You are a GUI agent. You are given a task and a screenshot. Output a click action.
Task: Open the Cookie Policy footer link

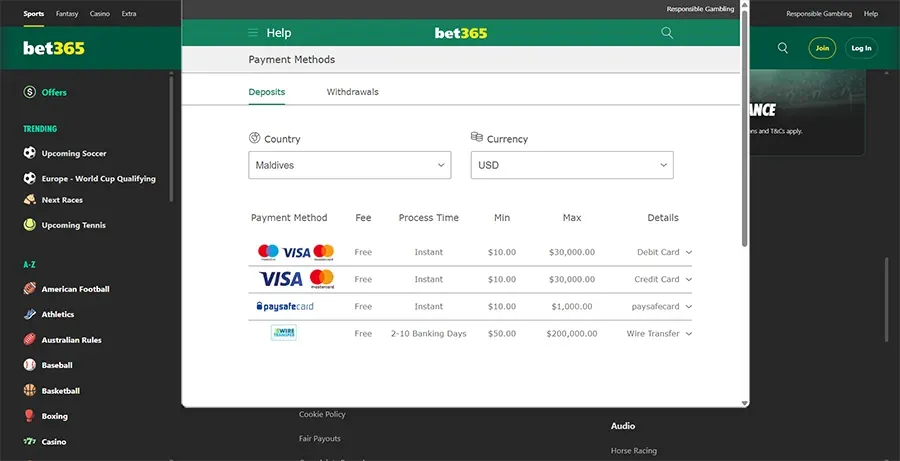(x=322, y=414)
